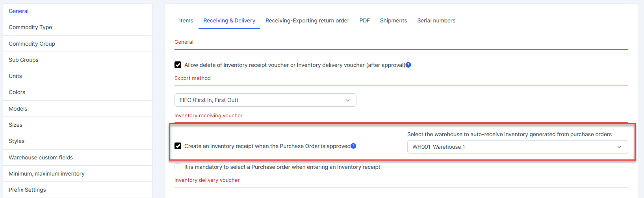
Task: Navigate to Units in the sidebar
Action: [x=15, y=76]
